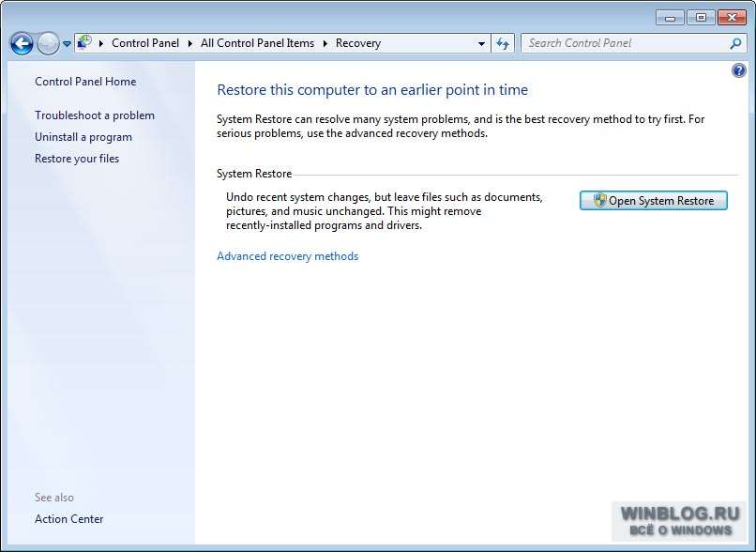Click the 'System Restore' section label

pos(254,174)
